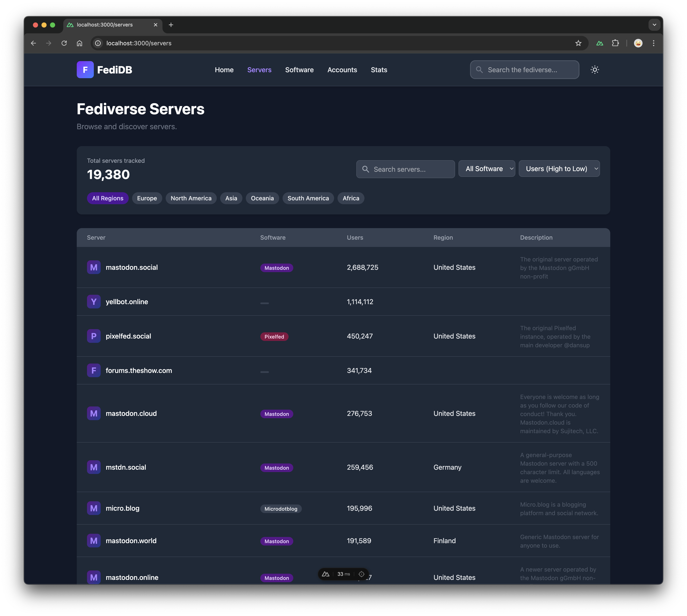Expand the tab search chevron

pos(654,25)
